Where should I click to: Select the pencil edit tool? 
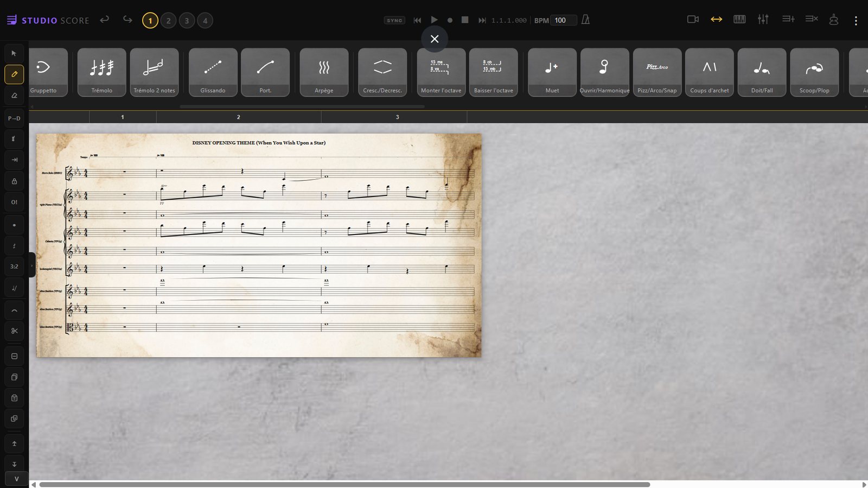point(14,74)
